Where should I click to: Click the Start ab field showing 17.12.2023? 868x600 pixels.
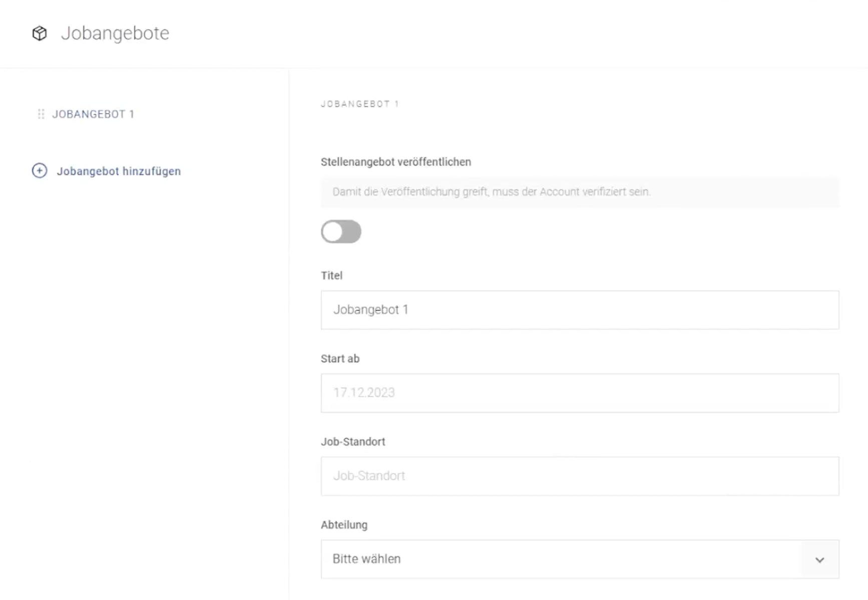click(x=580, y=393)
